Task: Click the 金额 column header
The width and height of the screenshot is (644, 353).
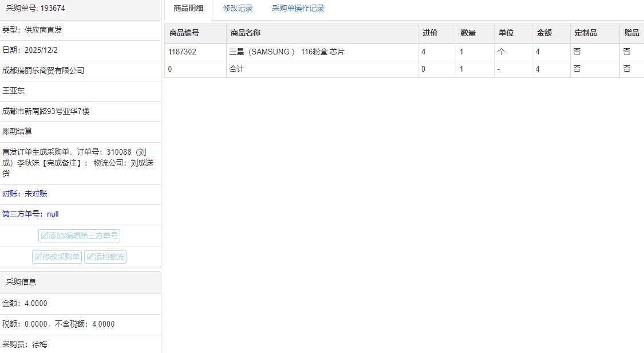Action: (x=544, y=33)
